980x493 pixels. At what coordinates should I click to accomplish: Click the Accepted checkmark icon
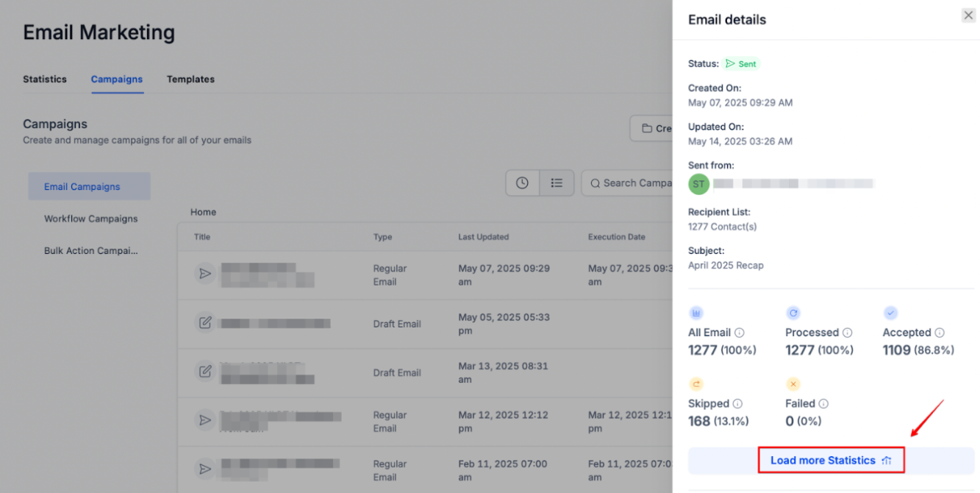click(x=890, y=313)
